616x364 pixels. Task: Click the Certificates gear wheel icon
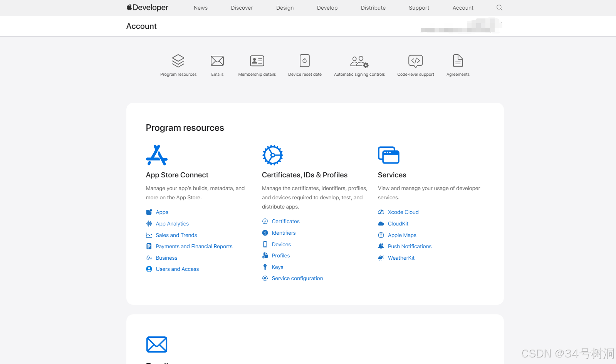point(273,155)
